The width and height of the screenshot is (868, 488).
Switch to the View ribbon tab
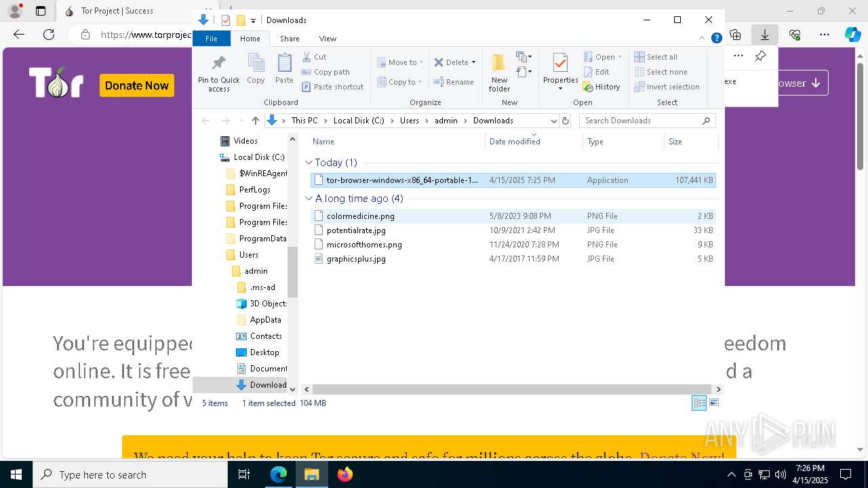pyautogui.click(x=328, y=39)
